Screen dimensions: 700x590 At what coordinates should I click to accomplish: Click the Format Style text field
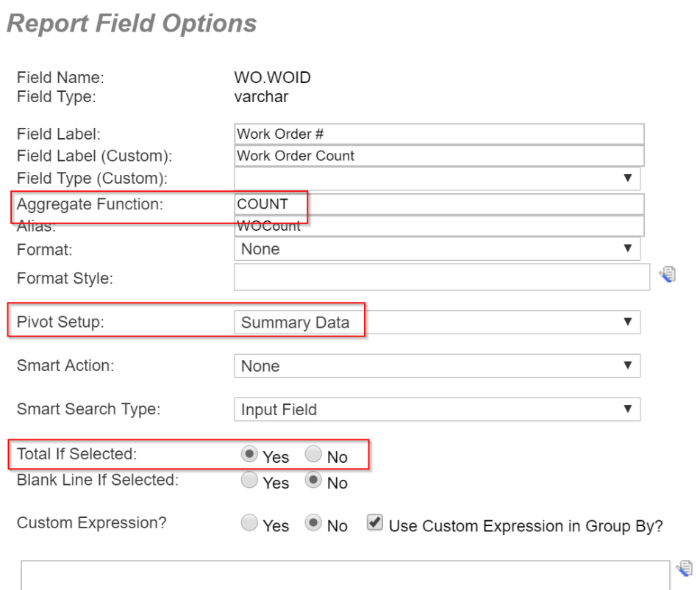point(441,278)
